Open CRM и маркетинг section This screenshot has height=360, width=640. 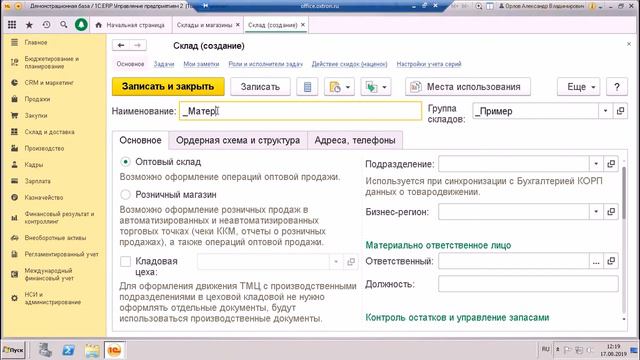click(x=49, y=83)
